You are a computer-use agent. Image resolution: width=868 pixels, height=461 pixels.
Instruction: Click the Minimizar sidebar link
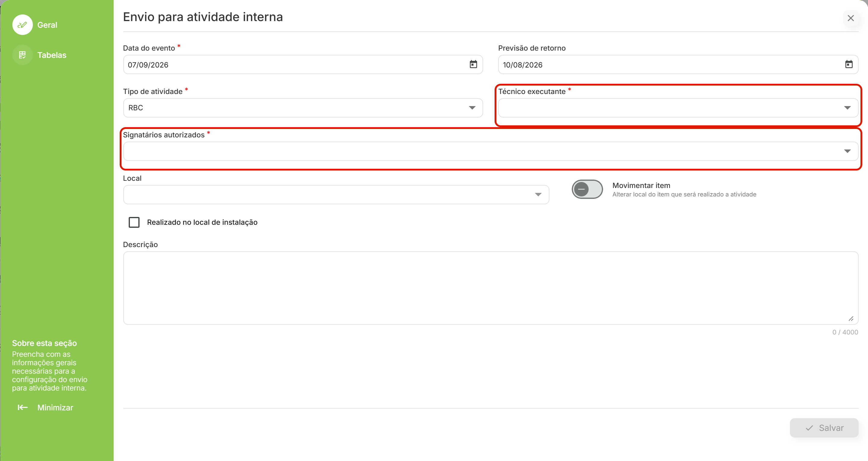point(46,407)
